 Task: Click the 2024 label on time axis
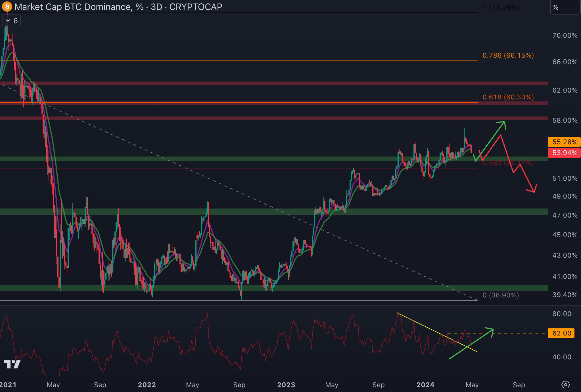pos(425,385)
